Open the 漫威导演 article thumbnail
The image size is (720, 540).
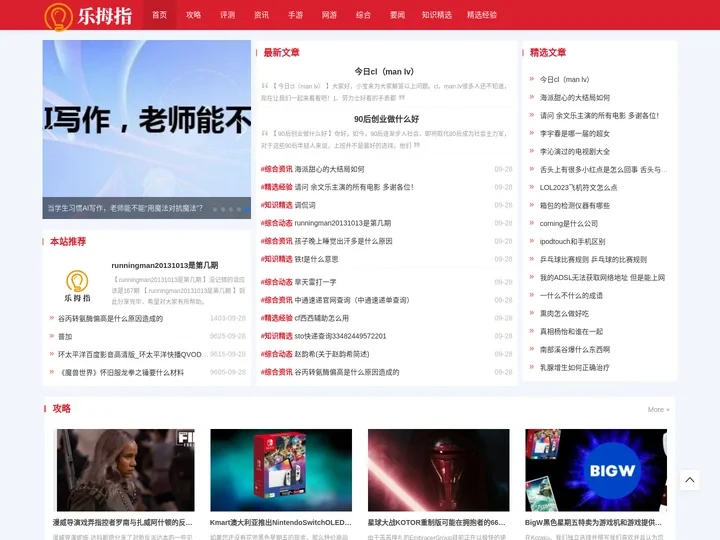click(x=124, y=470)
